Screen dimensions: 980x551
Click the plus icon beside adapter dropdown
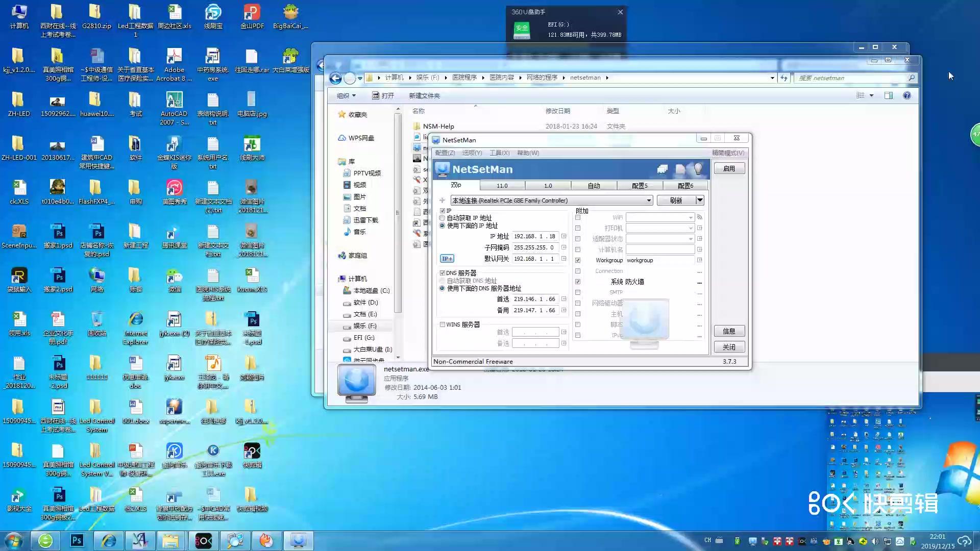pyautogui.click(x=442, y=201)
